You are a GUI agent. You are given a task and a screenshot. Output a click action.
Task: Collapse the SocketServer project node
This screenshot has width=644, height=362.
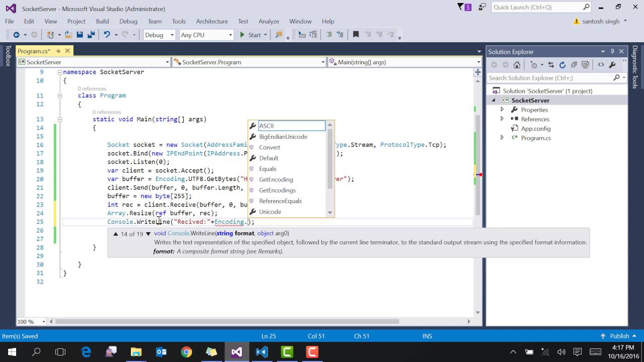[494, 101]
